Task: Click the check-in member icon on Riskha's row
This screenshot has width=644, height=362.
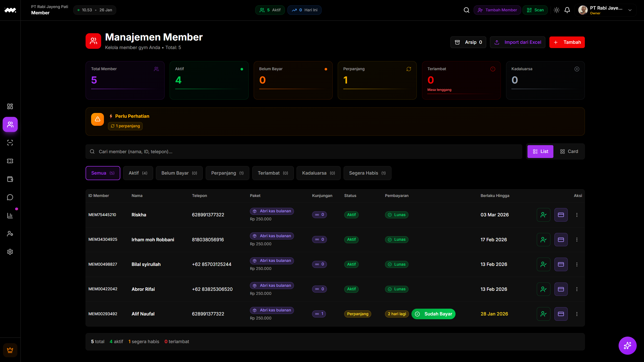Action: (x=543, y=215)
